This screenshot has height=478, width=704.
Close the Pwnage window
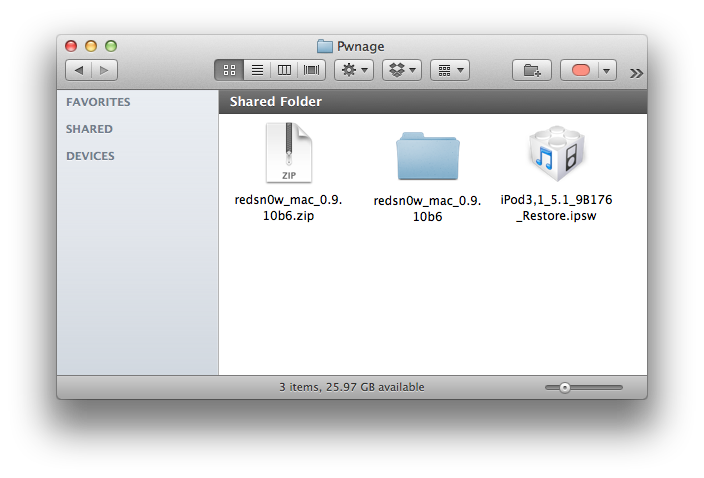pos(71,46)
